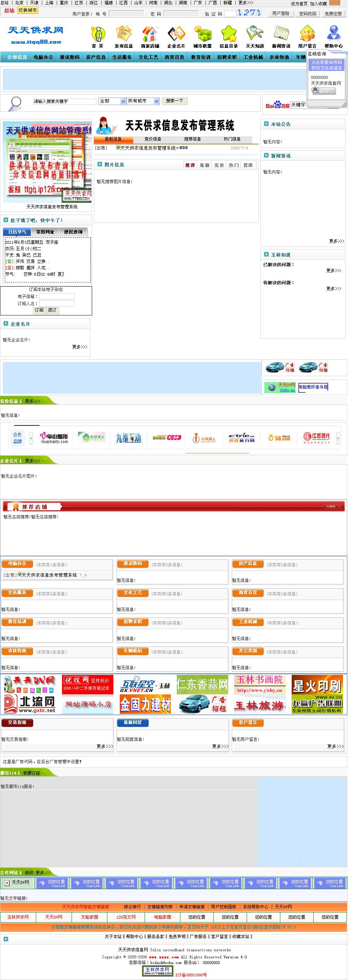The height and width of the screenshot is (980, 348).
Task: Click the 商家店铺 shop house icon
Action: 150,34
